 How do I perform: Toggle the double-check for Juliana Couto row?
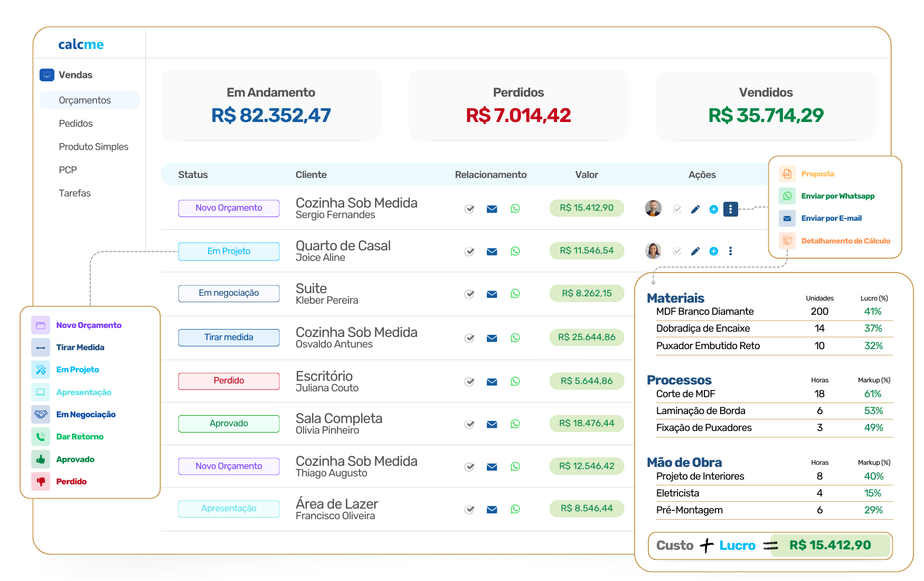click(469, 382)
